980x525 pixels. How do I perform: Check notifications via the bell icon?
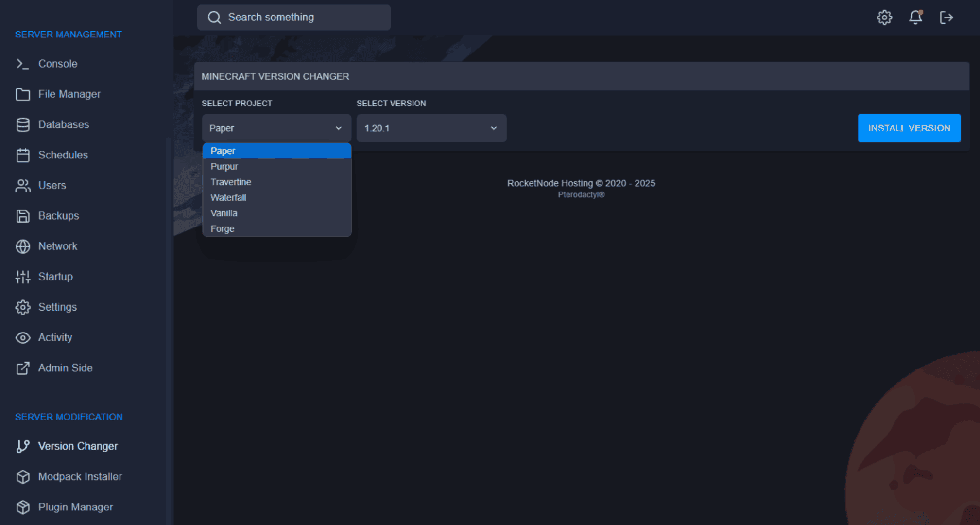point(916,17)
